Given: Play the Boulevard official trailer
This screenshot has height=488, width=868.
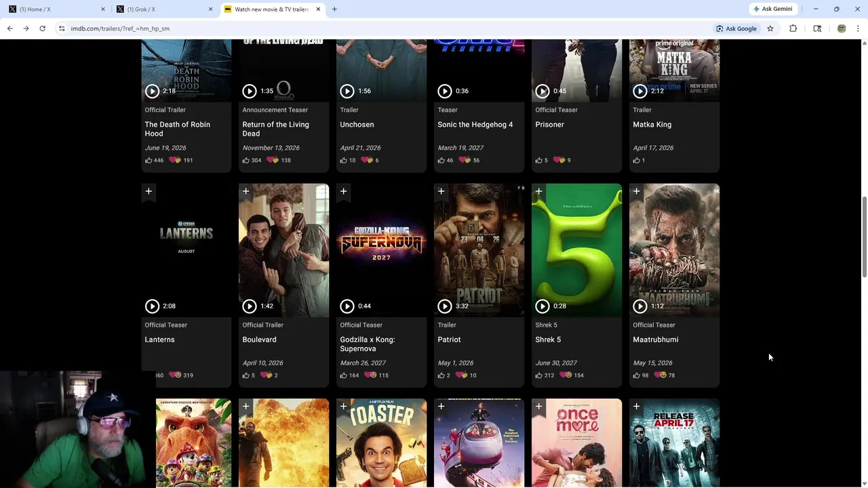Looking at the screenshot, I should click(x=250, y=306).
